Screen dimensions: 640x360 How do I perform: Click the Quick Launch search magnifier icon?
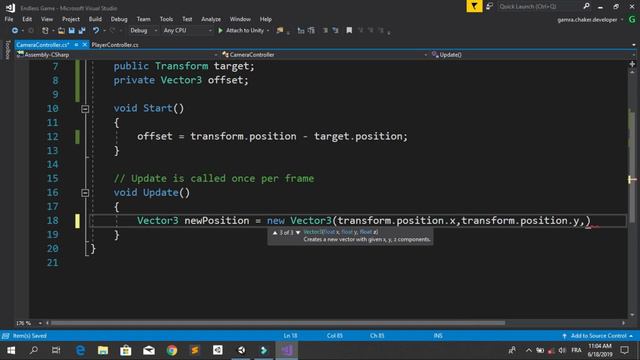587,6
